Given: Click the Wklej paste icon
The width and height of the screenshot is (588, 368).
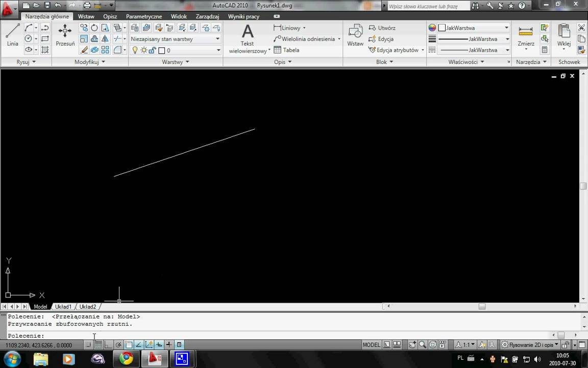Looking at the screenshot, I should [563, 36].
